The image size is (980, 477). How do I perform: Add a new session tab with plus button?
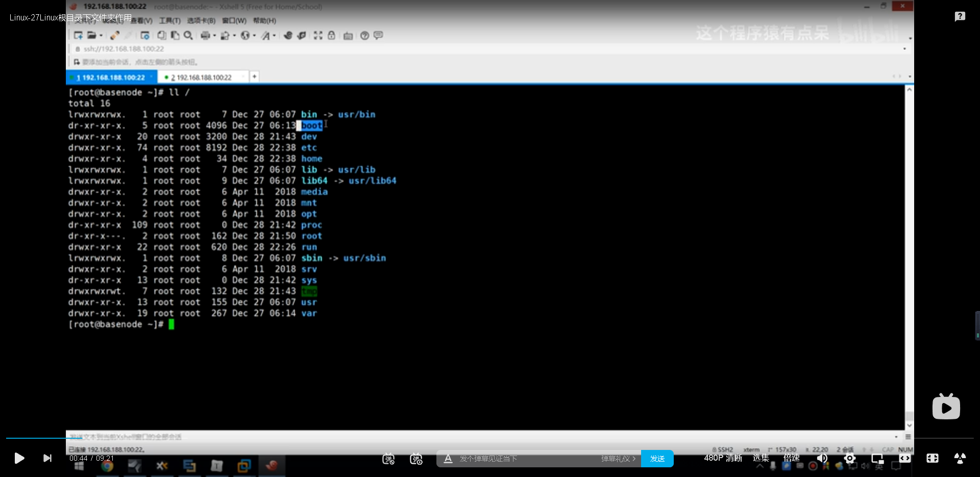254,77
